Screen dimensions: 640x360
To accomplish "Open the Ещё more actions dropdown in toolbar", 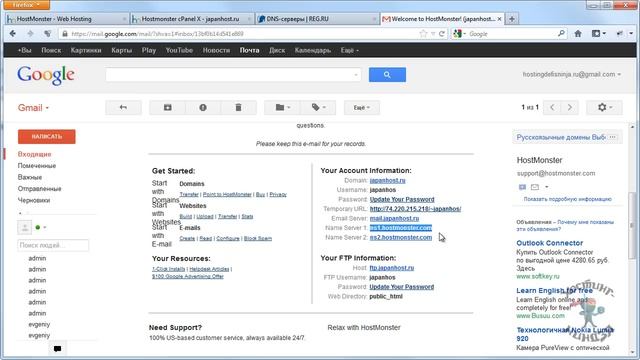I will pos(362,107).
